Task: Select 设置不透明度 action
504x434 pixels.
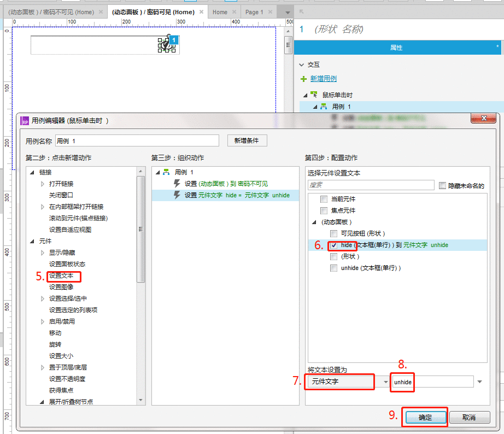Action: [67, 379]
